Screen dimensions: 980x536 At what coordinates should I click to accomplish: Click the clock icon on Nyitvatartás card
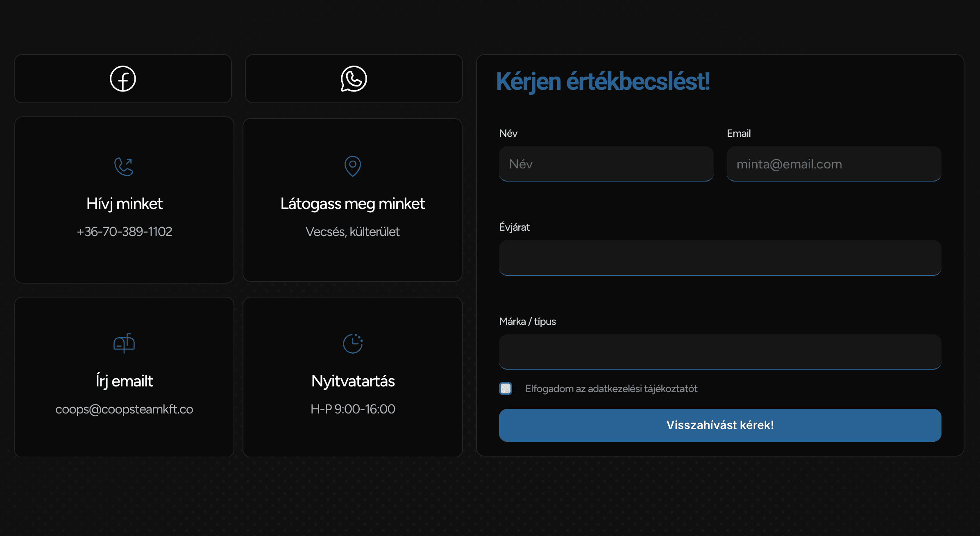[353, 343]
